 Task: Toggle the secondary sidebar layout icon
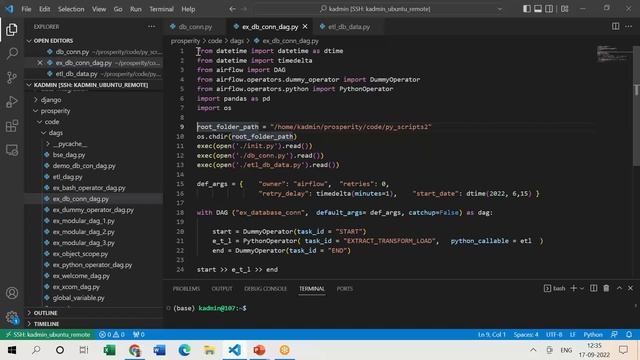549,9
